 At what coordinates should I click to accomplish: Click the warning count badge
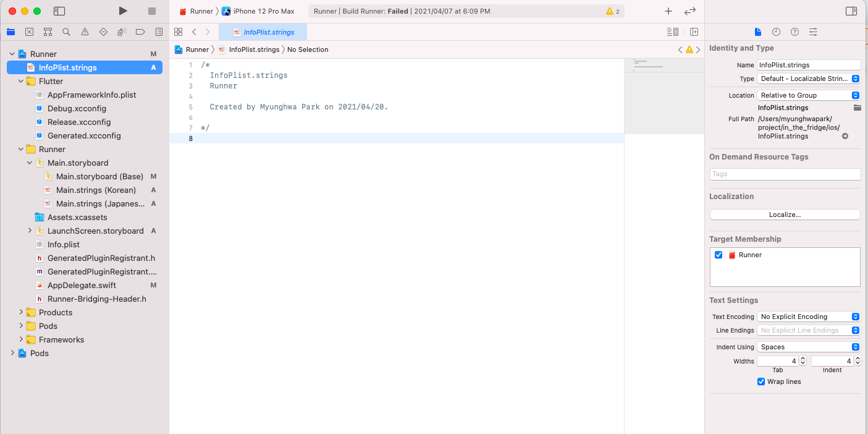[613, 11]
